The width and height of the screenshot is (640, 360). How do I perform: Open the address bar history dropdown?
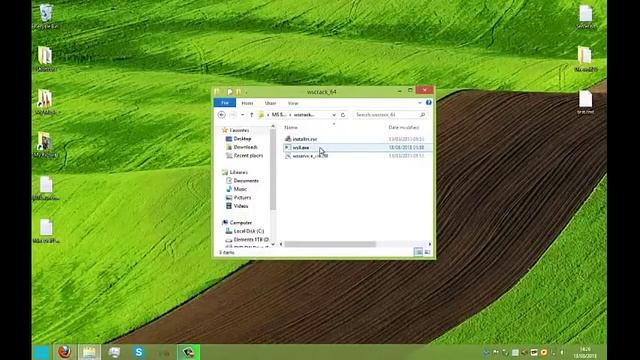pyautogui.click(x=334, y=115)
